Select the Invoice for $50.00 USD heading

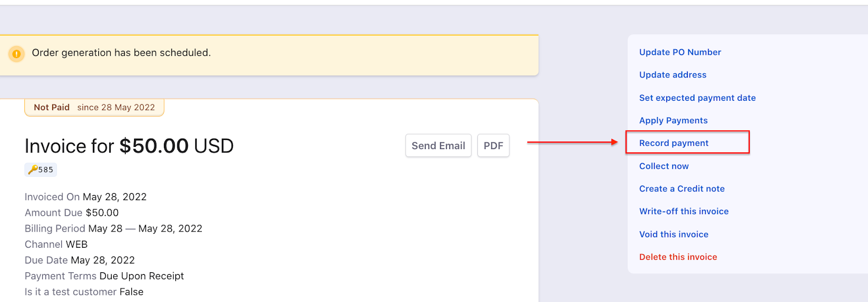point(129,146)
